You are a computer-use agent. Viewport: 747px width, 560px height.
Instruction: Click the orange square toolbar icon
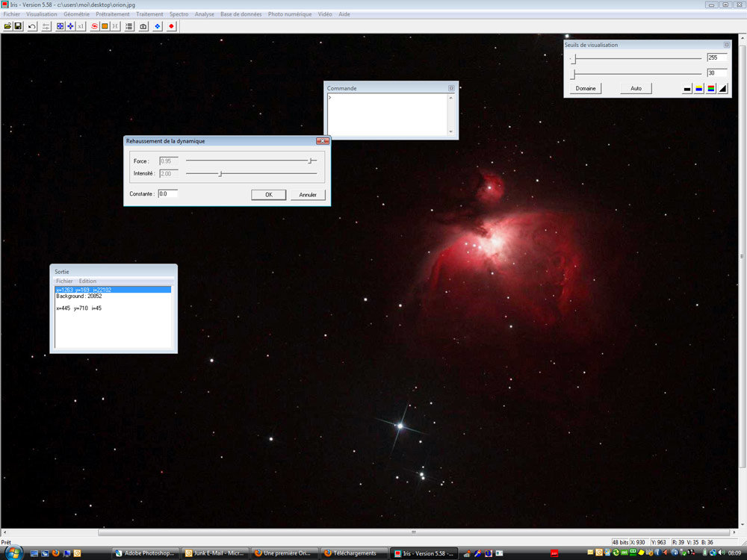click(105, 26)
